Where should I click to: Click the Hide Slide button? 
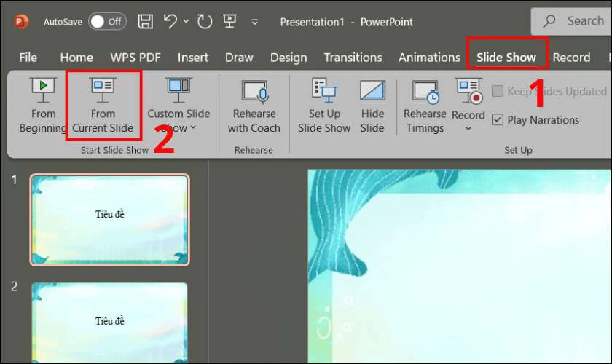tap(372, 106)
